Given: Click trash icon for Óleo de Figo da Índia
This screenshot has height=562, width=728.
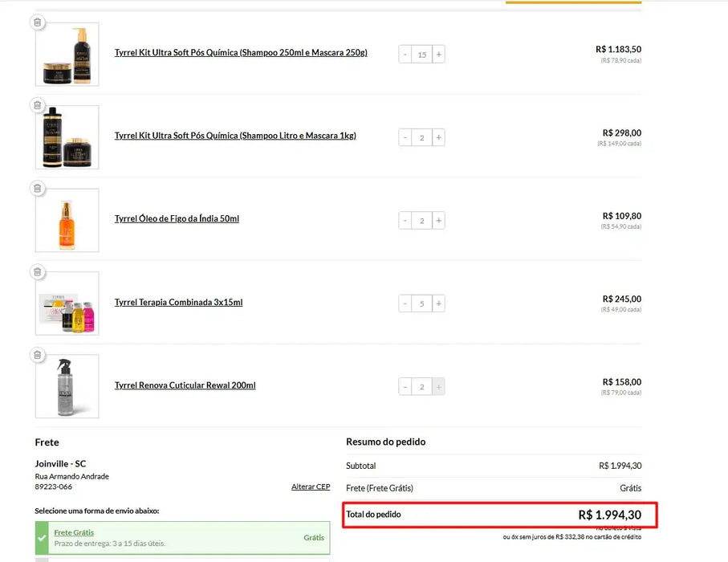Looking at the screenshot, I should (38, 189).
